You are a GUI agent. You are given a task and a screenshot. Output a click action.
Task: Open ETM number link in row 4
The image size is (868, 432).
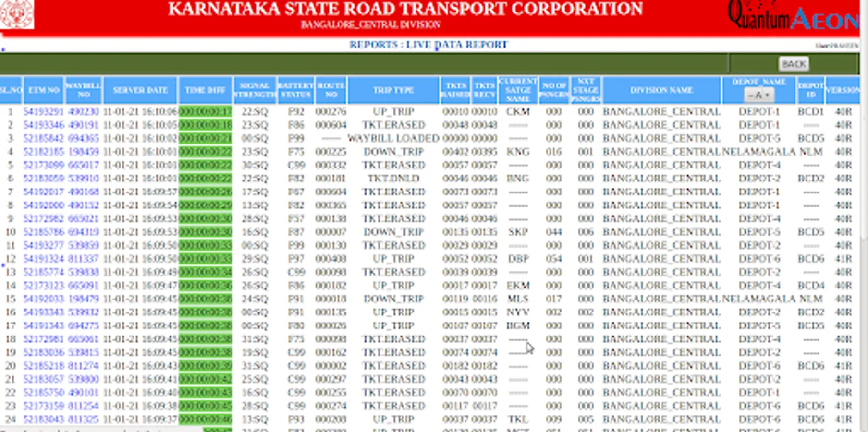[x=43, y=152]
